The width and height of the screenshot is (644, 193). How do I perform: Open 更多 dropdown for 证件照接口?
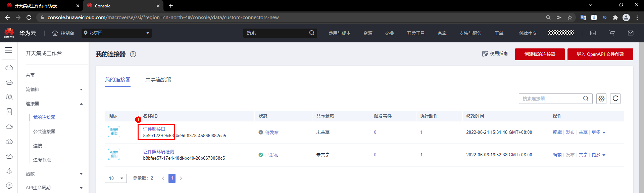point(598,132)
